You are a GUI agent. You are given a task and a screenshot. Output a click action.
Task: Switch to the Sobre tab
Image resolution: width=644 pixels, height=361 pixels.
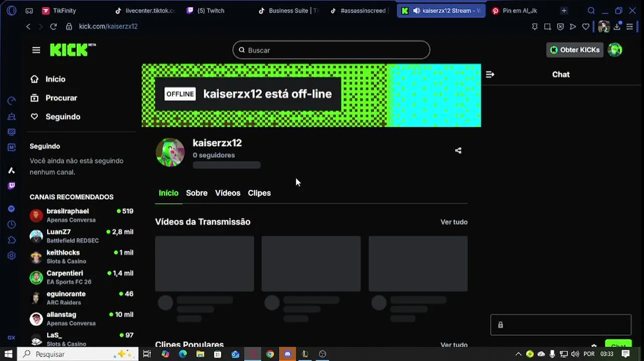pos(197,193)
